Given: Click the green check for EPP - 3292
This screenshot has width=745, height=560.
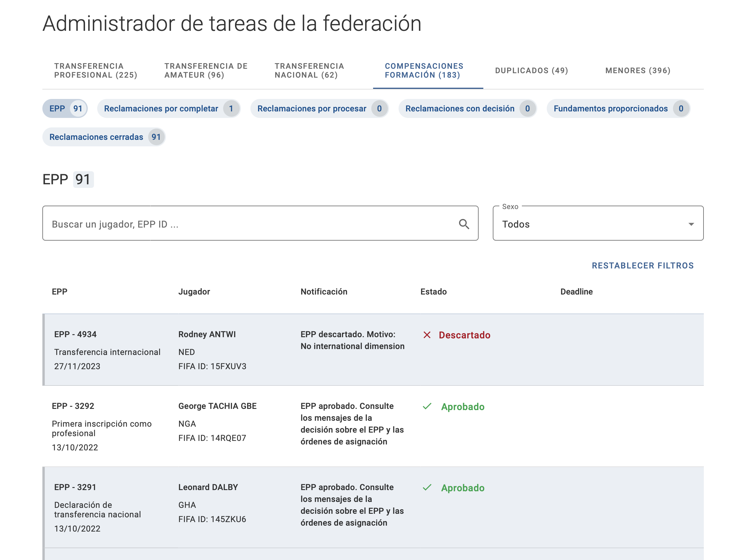Looking at the screenshot, I should 427,406.
